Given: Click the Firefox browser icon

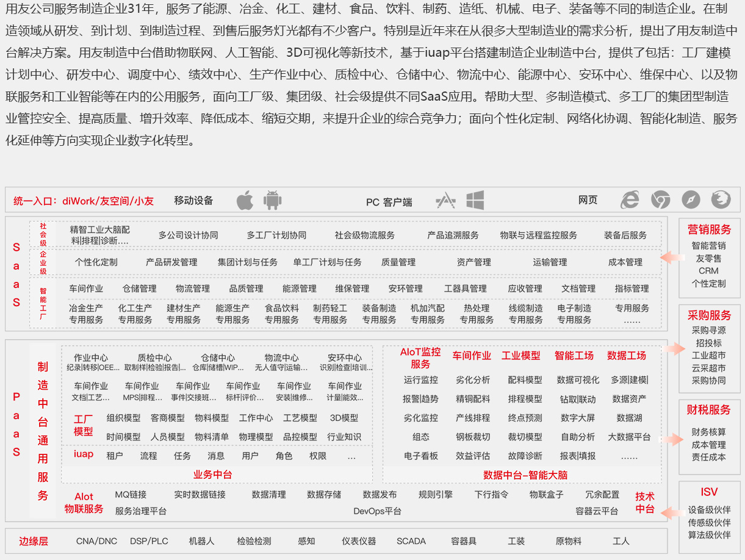Looking at the screenshot, I should [721, 199].
